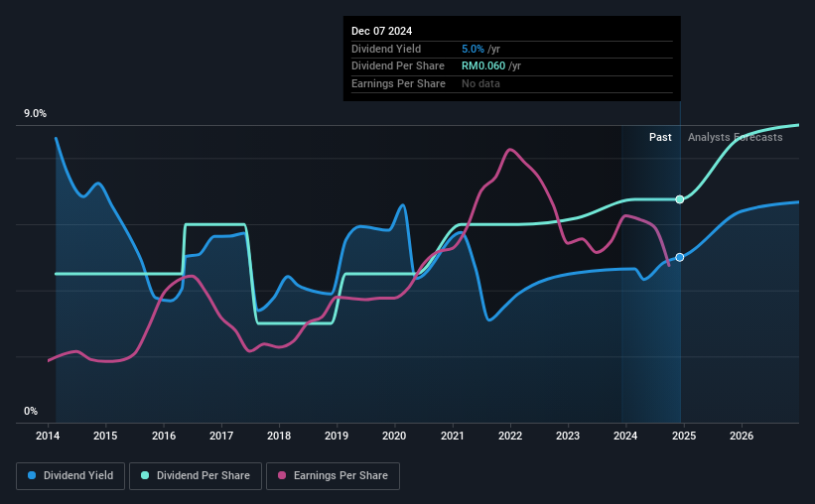Click the 2020 x-axis label
This screenshot has width=815, height=504.
pyautogui.click(x=394, y=436)
